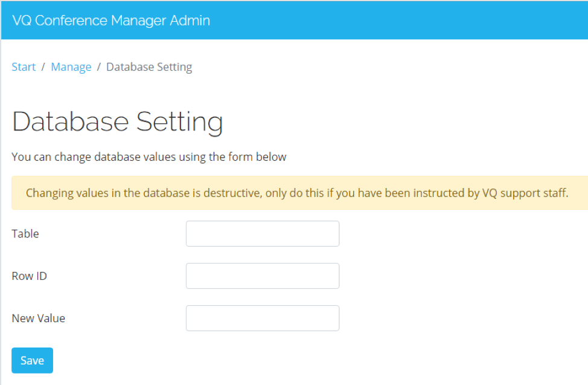Focus the New Value input field
Viewport: 588px width, 385px height.
[x=263, y=318]
